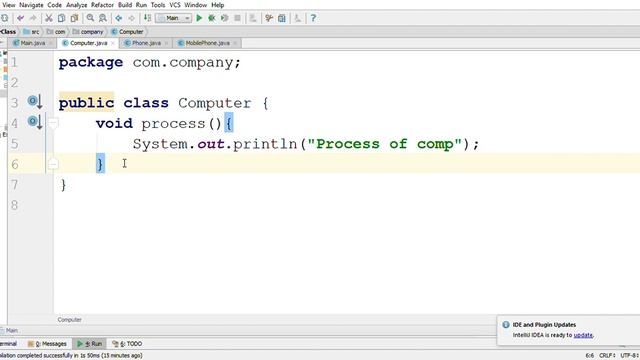Close the MobilePhone.java tab
This screenshot has width=640, height=360.
(x=235, y=43)
